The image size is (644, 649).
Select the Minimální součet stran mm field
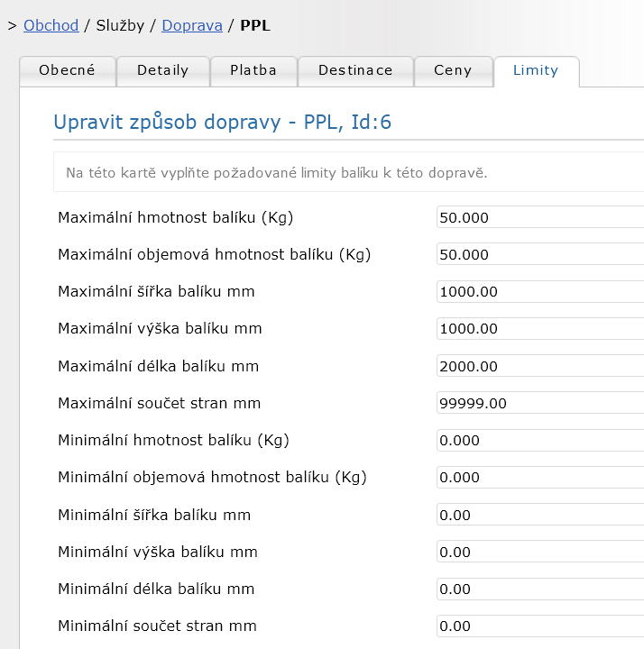coord(540,626)
